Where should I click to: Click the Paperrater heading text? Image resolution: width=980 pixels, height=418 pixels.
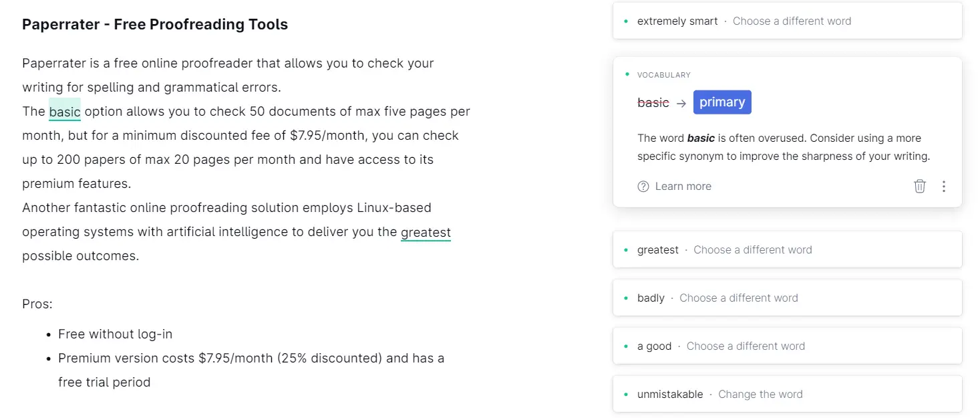tap(154, 24)
